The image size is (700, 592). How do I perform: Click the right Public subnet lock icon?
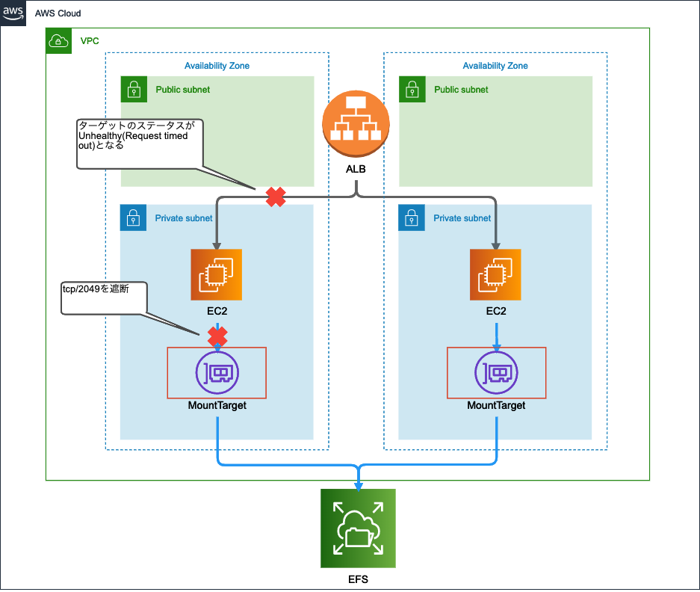pos(412,90)
